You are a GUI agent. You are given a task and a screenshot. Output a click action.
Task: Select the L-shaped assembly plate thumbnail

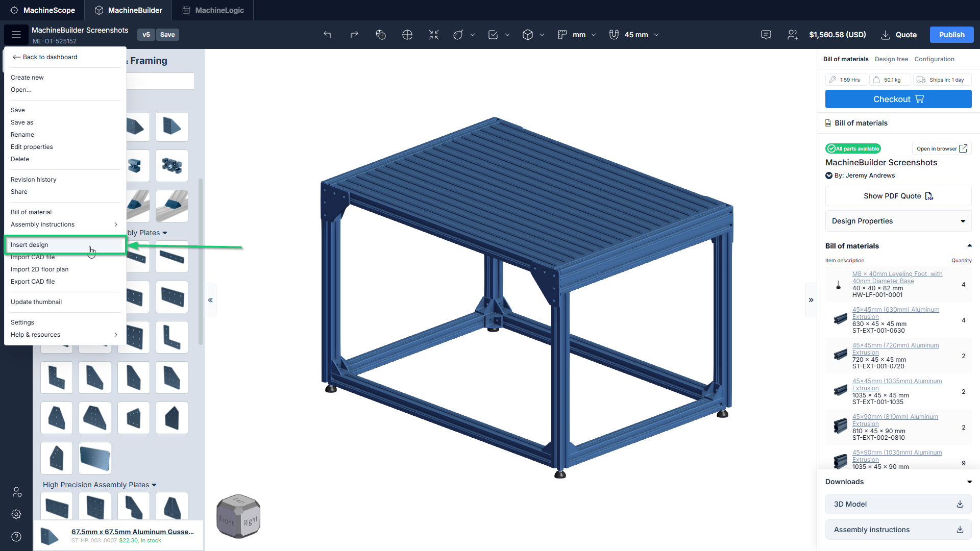pos(172,337)
